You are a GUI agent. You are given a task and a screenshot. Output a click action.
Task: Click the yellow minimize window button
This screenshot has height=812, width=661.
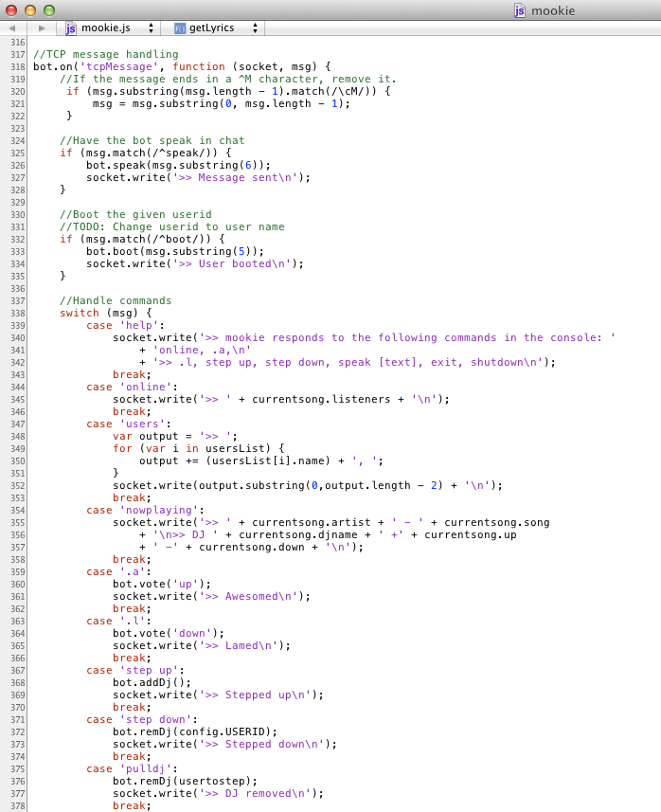[30, 10]
